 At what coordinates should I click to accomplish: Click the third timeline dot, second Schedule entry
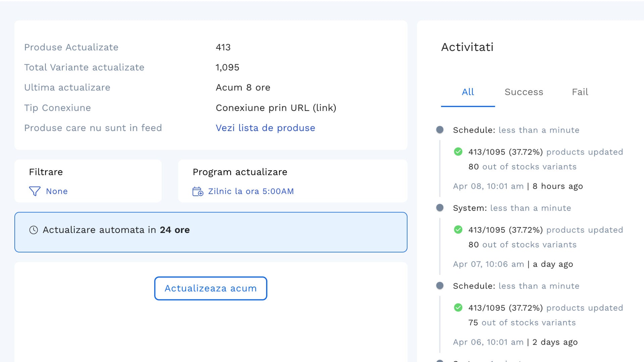tap(440, 286)
